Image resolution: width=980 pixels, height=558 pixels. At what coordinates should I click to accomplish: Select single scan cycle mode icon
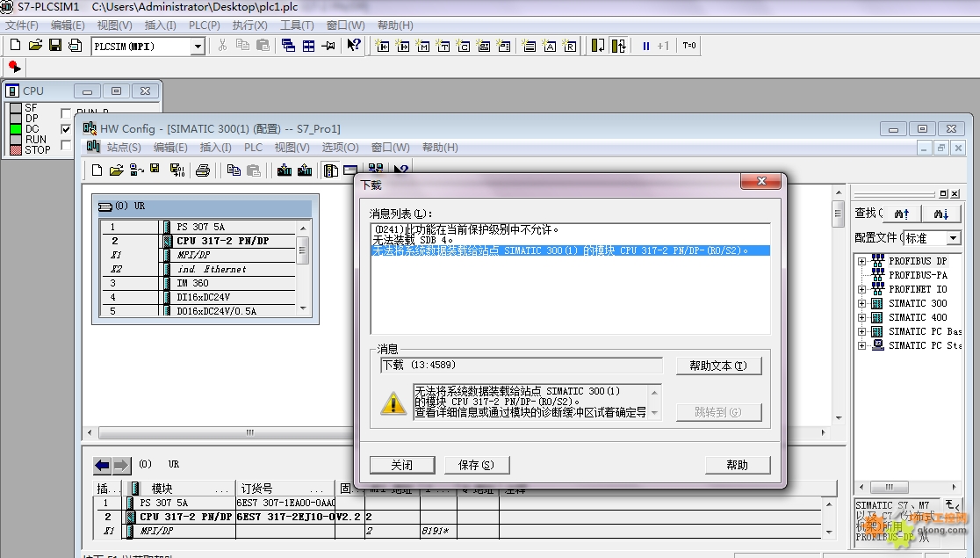click(x=598, y=46)
